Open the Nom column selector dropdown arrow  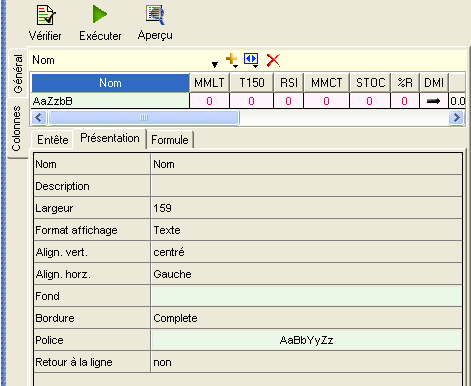(x=215, y=64)
